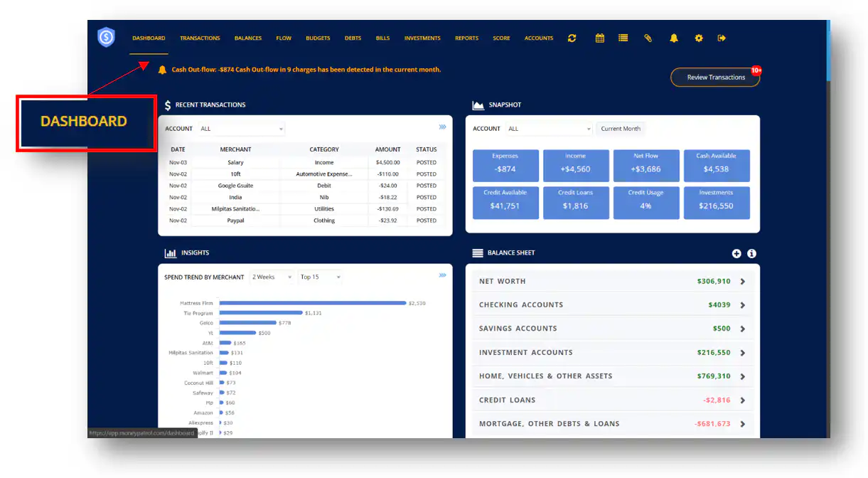This screenshot has width=868, height=478.
Task: Open the Budgets menu item
Action: [318, 38]
